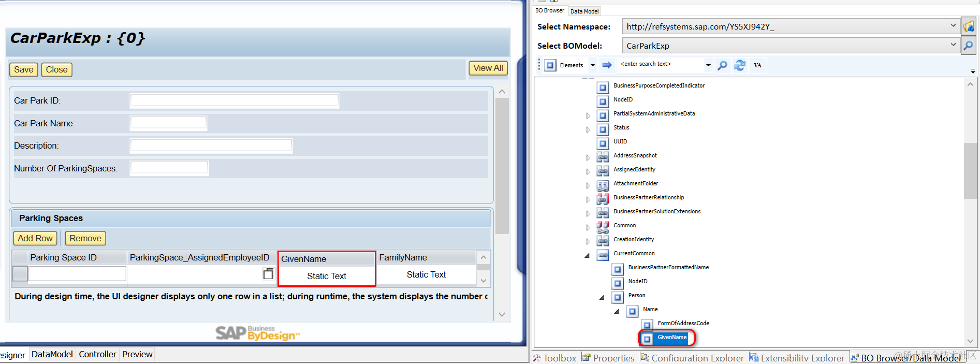Screen dimensions: 980x364
Task: Click the Person node icon
Action: coord(618,297)
